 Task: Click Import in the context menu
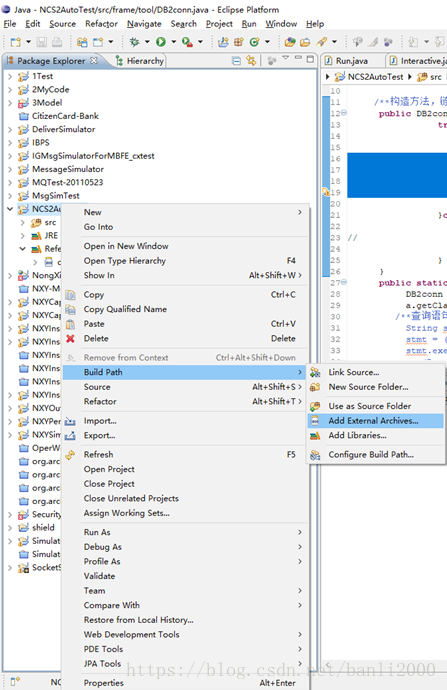[x=185, y=421]
